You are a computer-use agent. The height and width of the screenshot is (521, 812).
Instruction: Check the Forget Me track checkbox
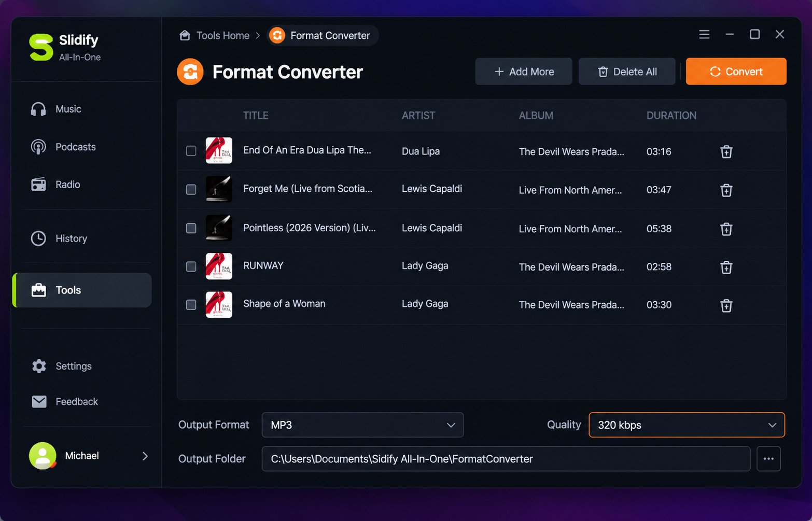click(191, 190)
